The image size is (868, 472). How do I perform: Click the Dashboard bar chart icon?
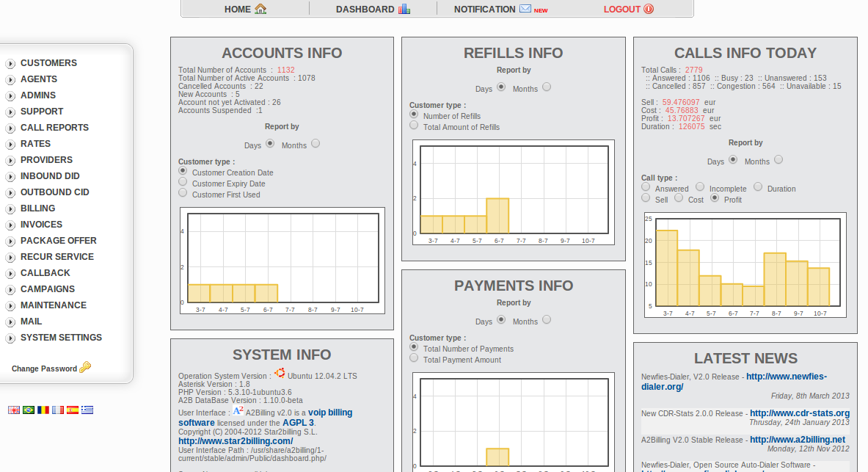[x=404, y=10]
